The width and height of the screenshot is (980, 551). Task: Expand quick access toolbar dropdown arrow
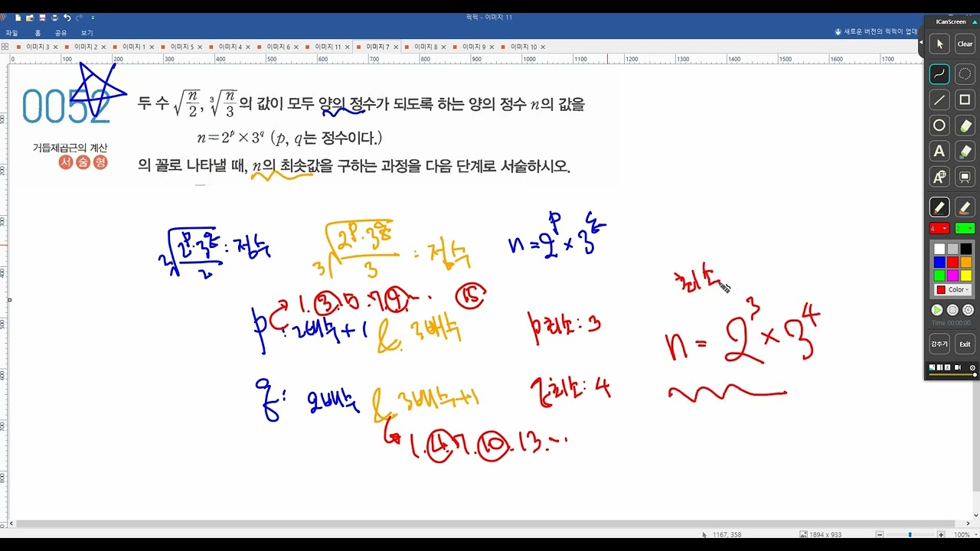(93, 18)
